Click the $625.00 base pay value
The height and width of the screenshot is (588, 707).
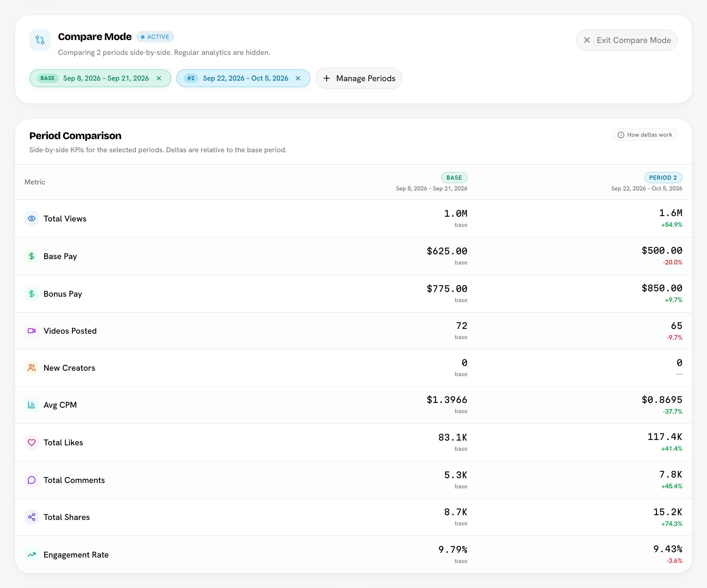[x=447, y=251]
